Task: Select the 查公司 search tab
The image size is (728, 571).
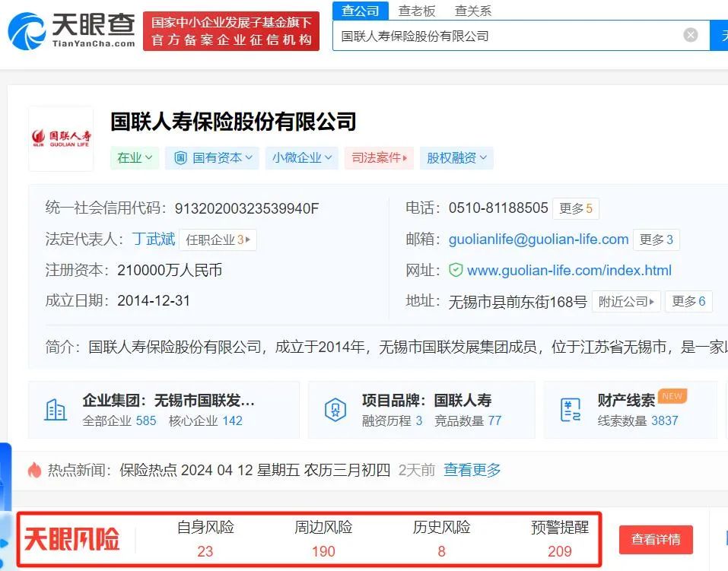Action: [361, 11]
